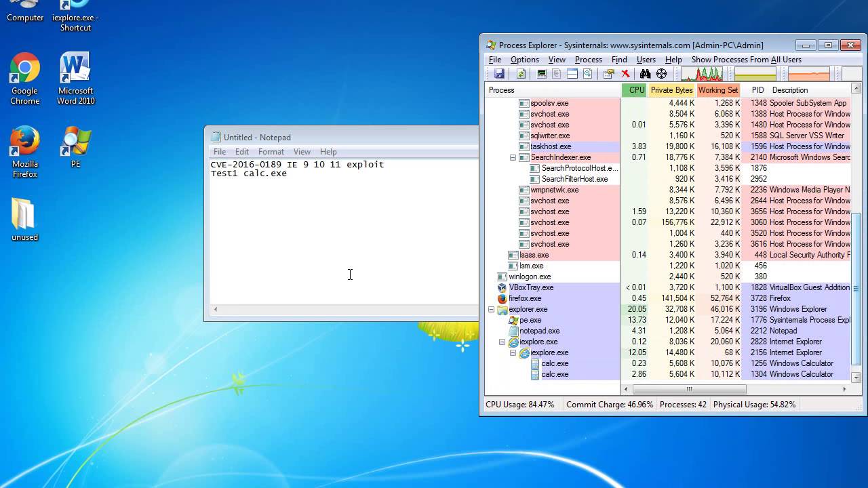
Task: Sort by the Working Set column header
Action: [x=718, y=90]
